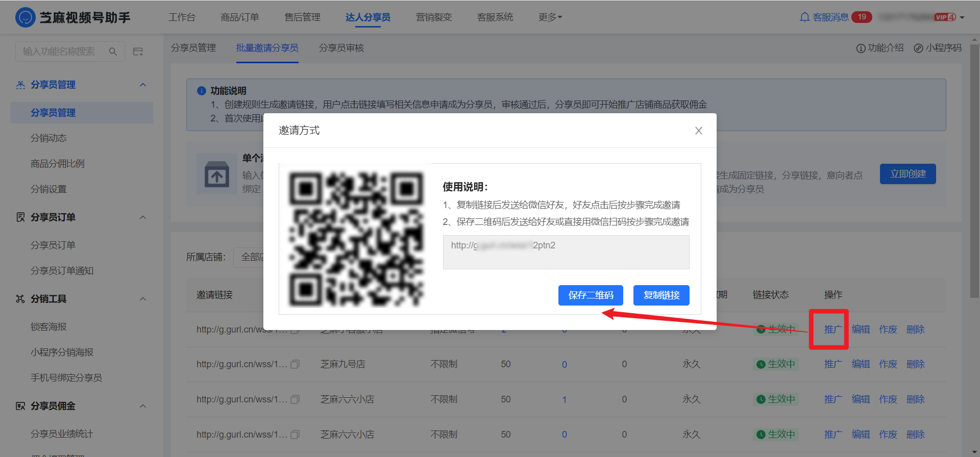Click the search magnifier icon in sidebar
980x457 pixels.
tap(113, 52)
